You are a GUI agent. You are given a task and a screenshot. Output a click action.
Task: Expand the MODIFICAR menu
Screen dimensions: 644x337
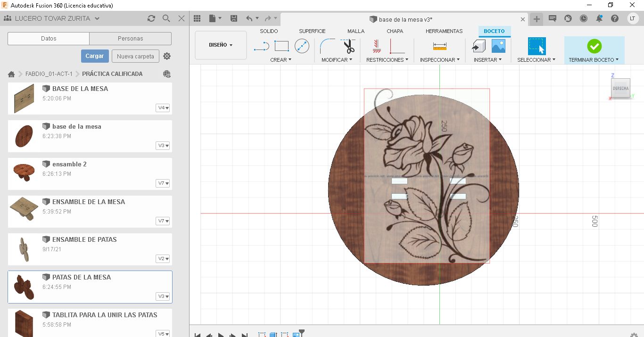[x=337, y=60]
